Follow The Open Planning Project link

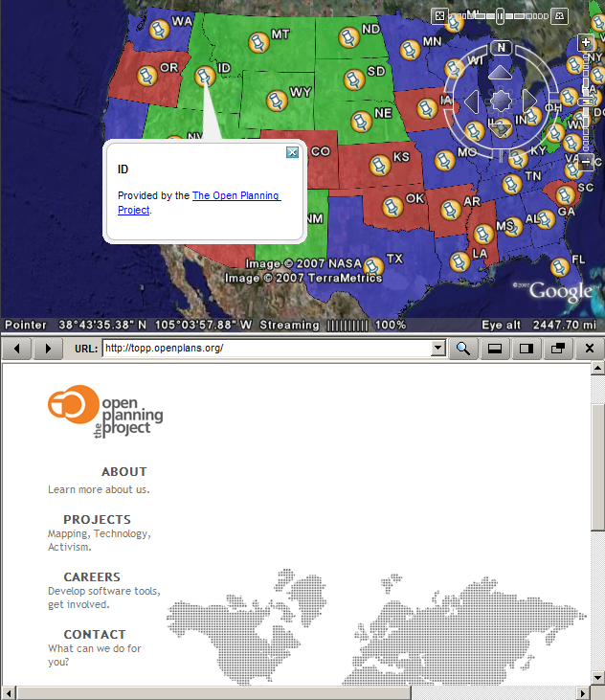(x=235, y=195)
